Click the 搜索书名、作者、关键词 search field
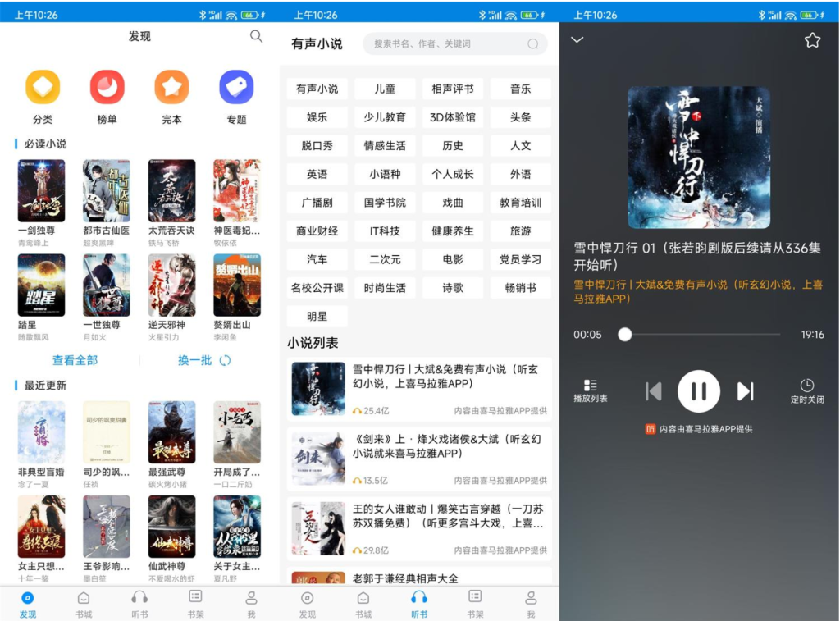 coord(447,43)
